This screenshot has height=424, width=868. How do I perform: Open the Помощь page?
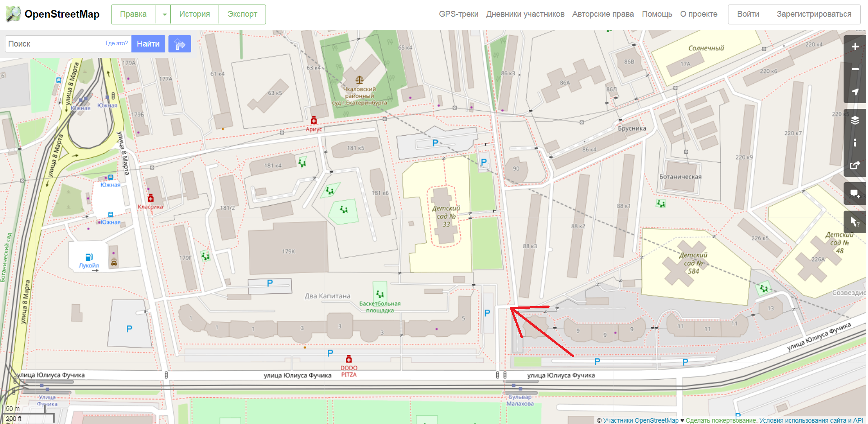tap(657, 14)
